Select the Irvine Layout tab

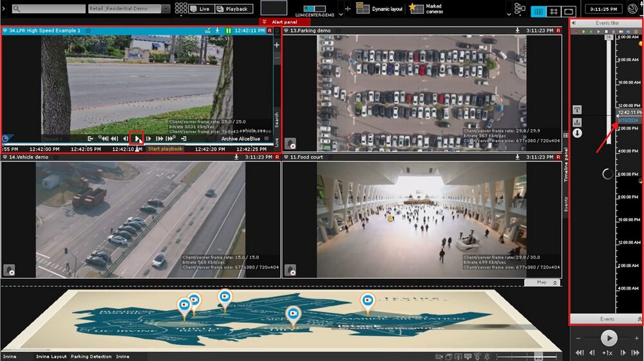51,356
